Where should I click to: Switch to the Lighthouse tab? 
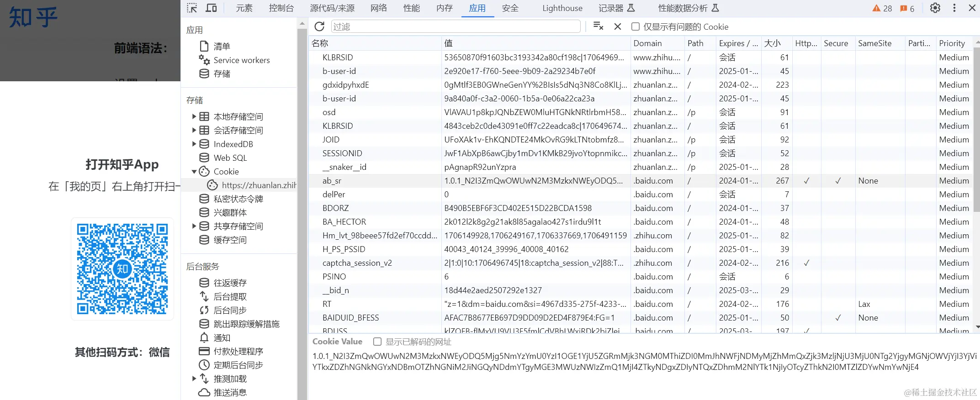click(x=562, y=8)
